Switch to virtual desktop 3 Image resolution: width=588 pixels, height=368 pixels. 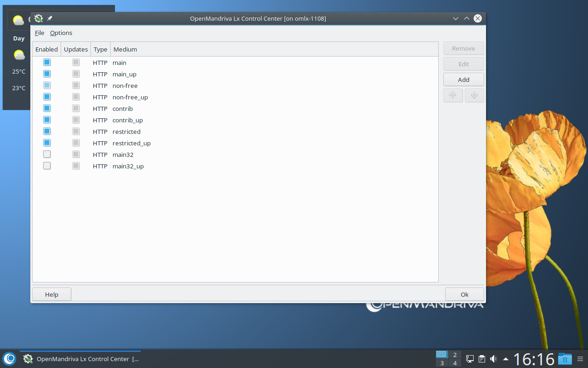coord(442,363)
